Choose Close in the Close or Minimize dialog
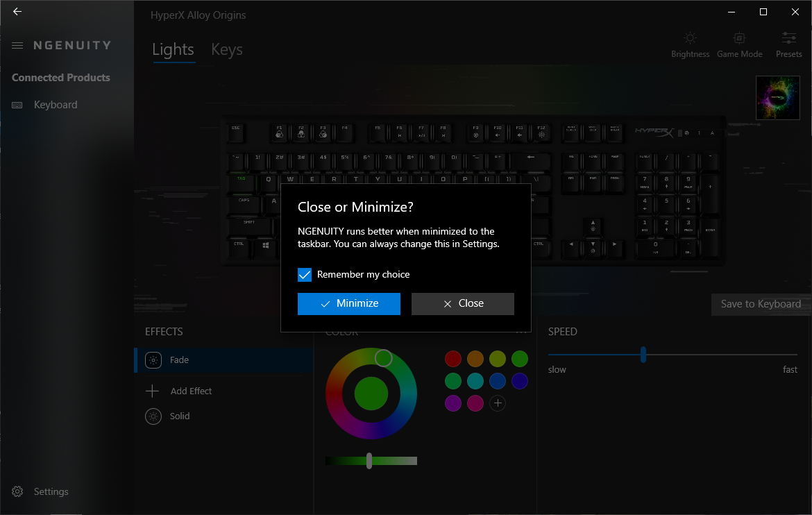 pyautogui.click(x=462, y=303)
